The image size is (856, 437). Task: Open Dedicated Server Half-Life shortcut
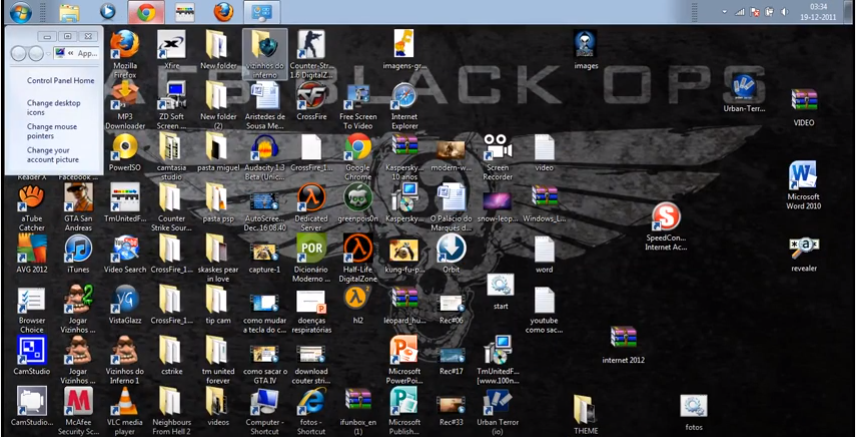311,208
